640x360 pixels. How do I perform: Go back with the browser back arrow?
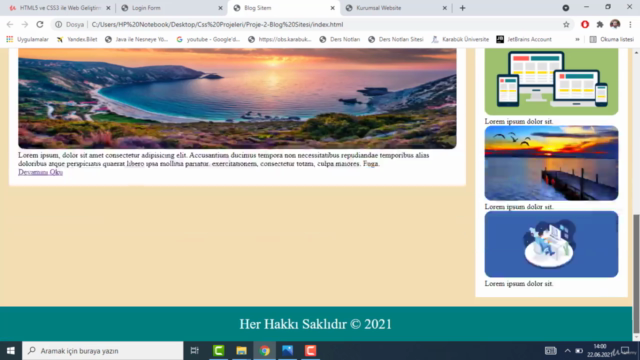(x=10, y=24)
